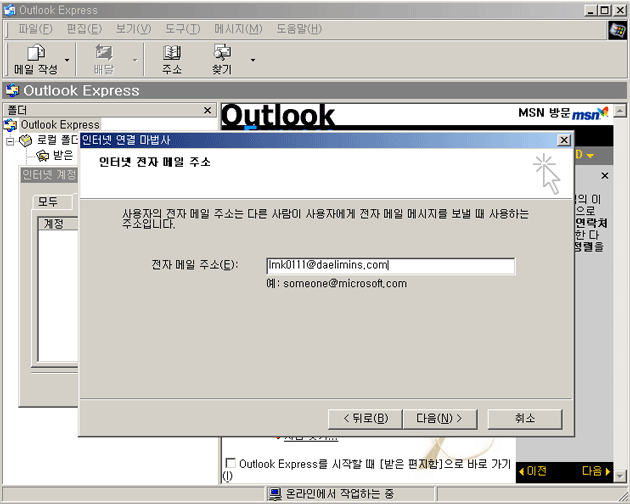Click the 온라인에서 작업하는 중 status icon

[x=275, y=494]
